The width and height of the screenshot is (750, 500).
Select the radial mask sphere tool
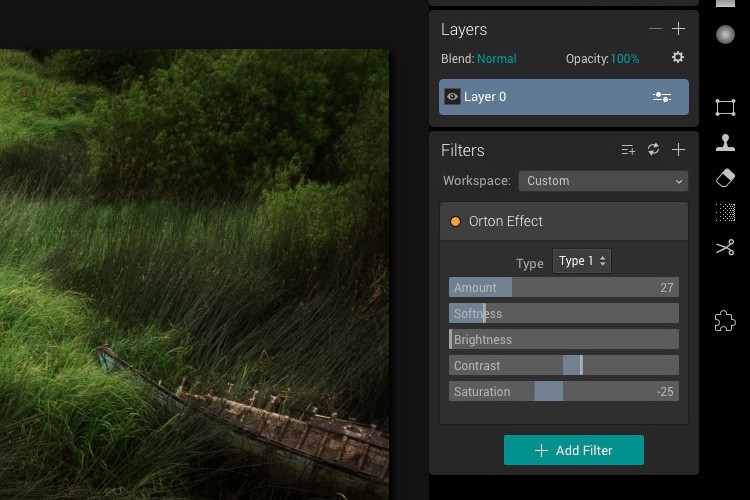pyautogui.click(x=725, y=34)
